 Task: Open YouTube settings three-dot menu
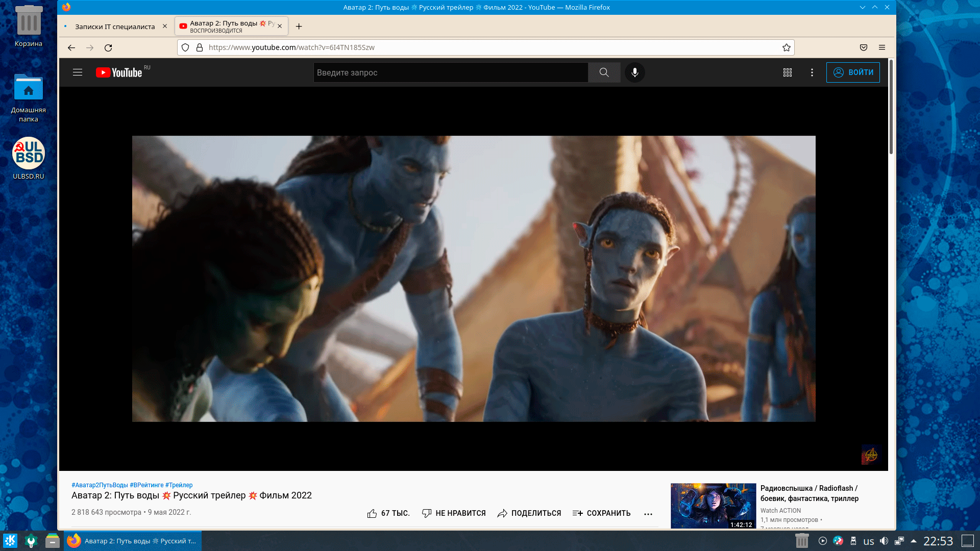(812, 72)
